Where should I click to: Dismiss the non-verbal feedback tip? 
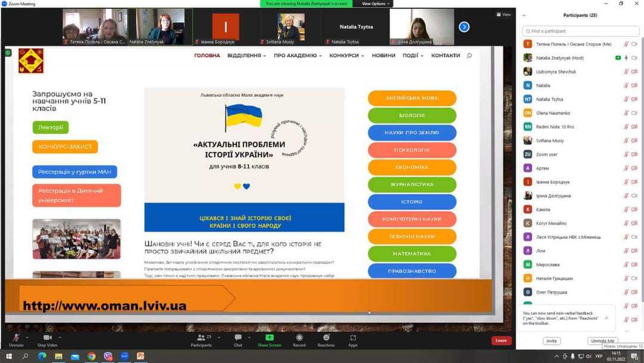tap(606, 318)
